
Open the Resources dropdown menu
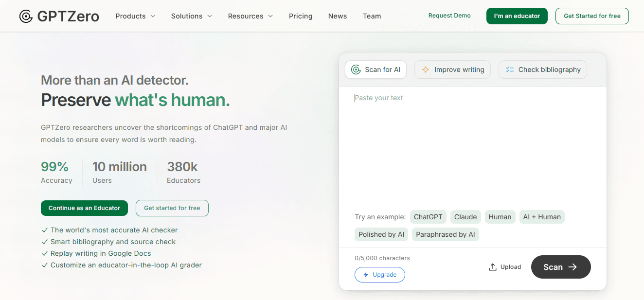pyautogui.click(x=250, y=16)
